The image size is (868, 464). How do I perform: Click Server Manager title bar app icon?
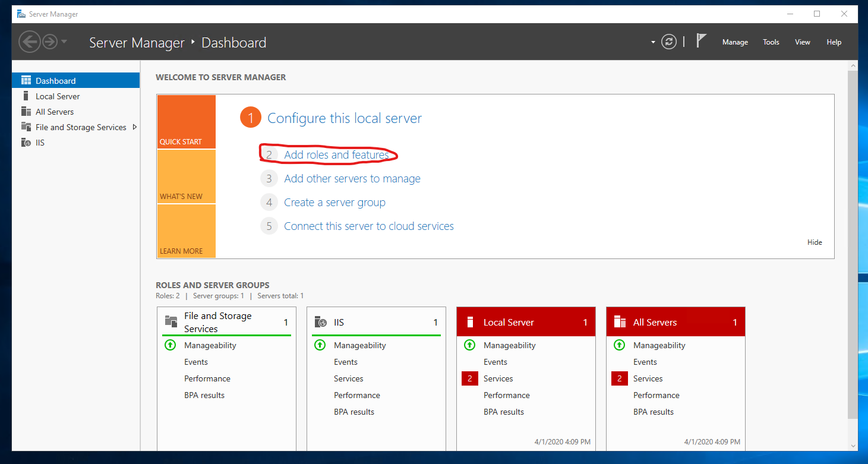[x=21, y=14]
